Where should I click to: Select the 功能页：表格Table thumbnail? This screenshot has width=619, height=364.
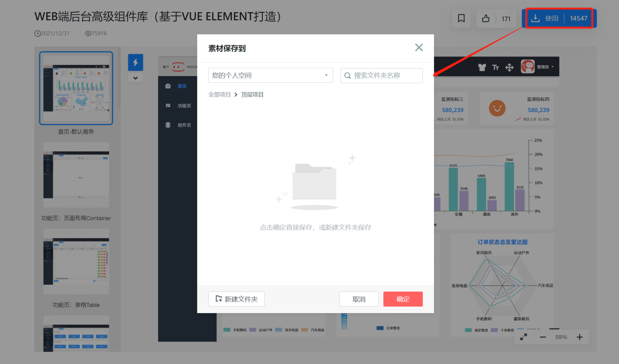coord(76,262)
